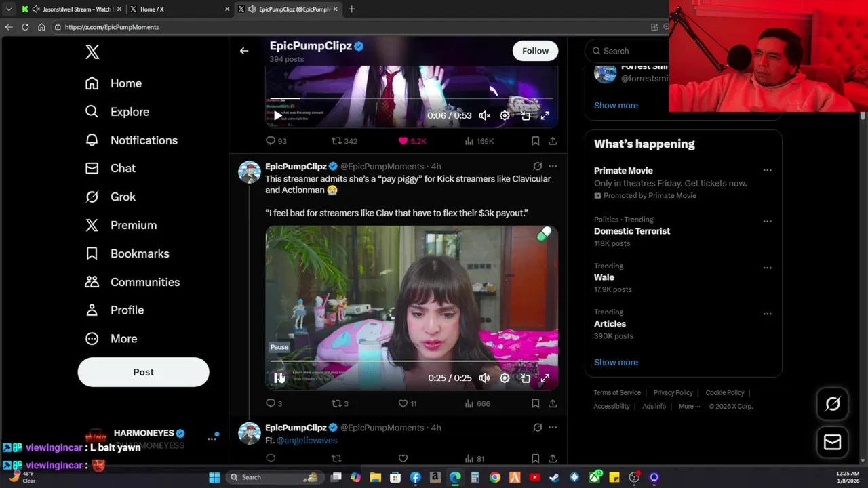Viewport: 868px width, 488px height.
Task: Open HARMONEYES account options menu
Action: click(x=212, y=439)
